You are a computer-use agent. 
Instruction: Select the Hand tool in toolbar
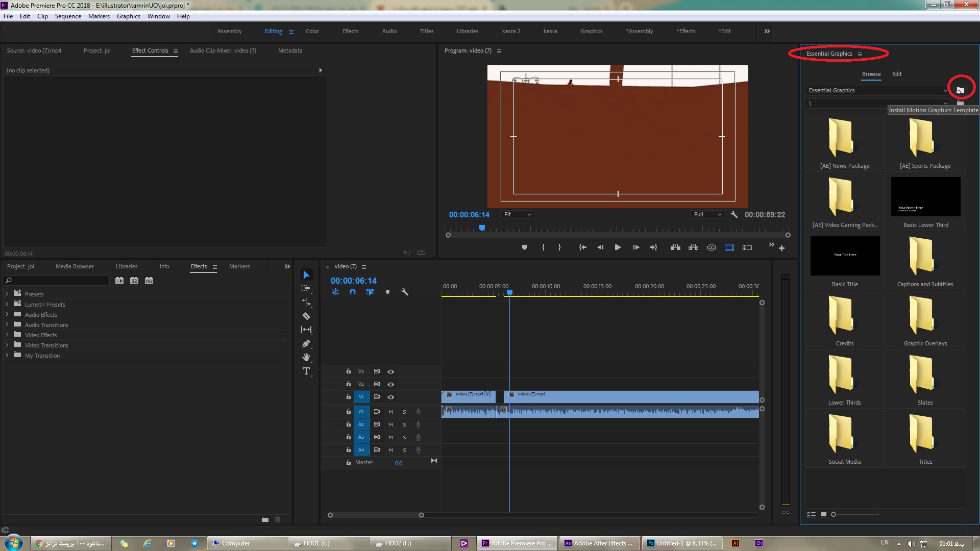(306, 357)
